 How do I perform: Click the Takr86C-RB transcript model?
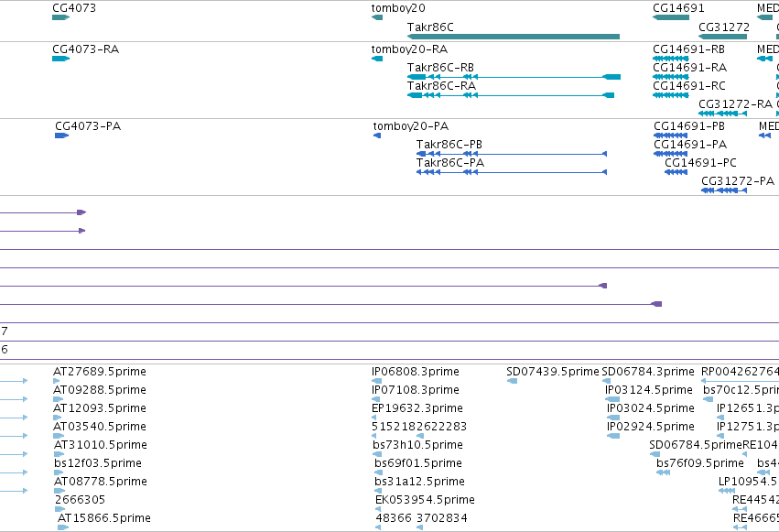pyautogui.click(x=514, y=77)
